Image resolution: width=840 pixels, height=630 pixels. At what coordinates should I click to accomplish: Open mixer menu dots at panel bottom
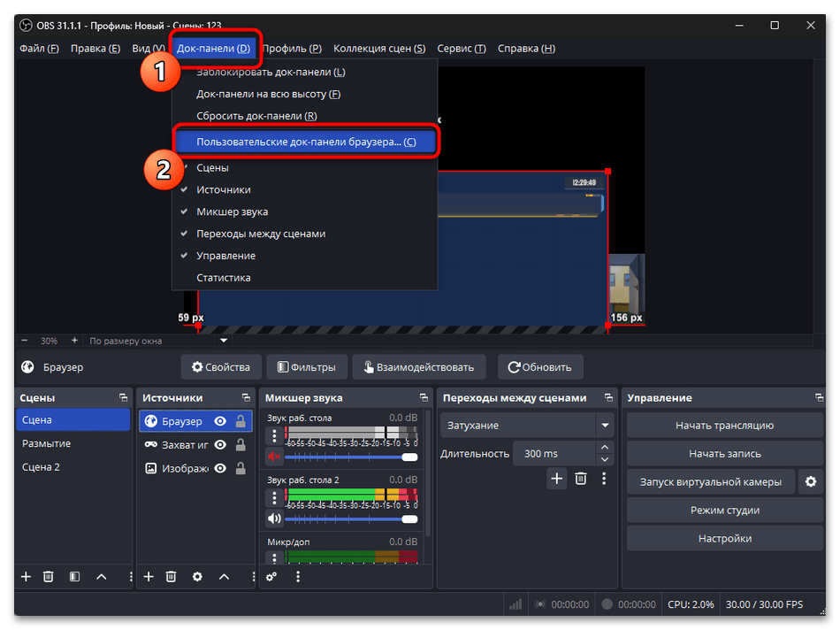tap(298, 577)
